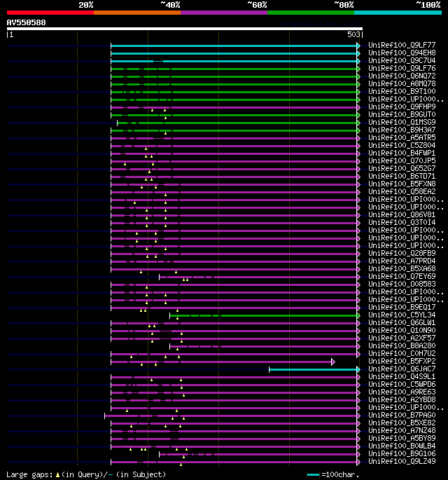Screen dimensions: 448x480
Task: Select label UniRef100_A7NZ48
Action: click(x=402, y=431)
